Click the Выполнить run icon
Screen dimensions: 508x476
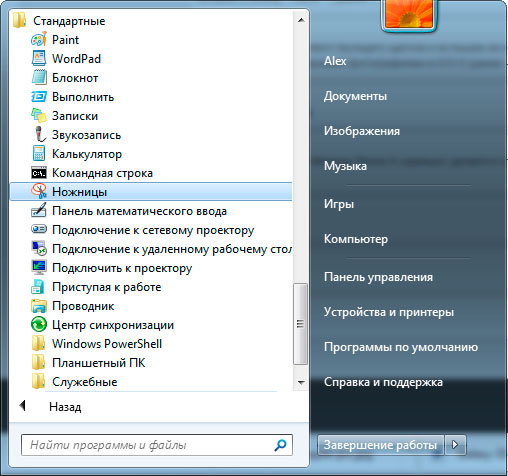(39, 97)
